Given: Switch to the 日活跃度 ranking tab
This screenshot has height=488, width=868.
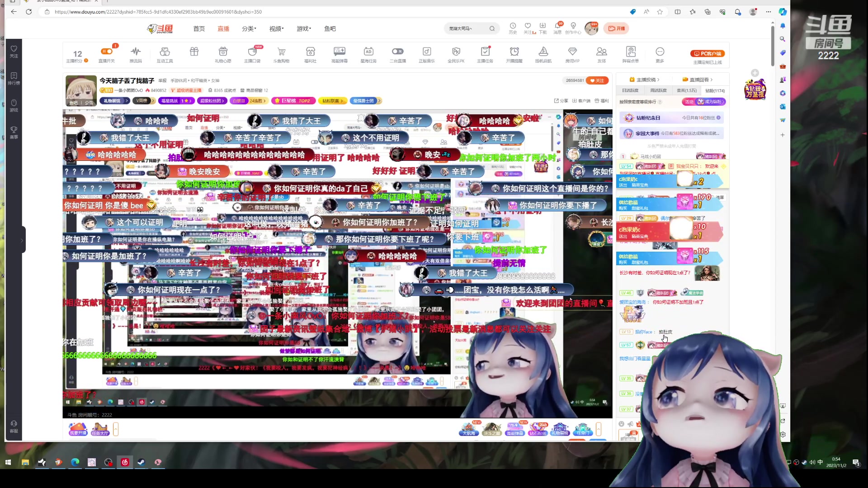Looking at the screenshot, I should (631, 90).
